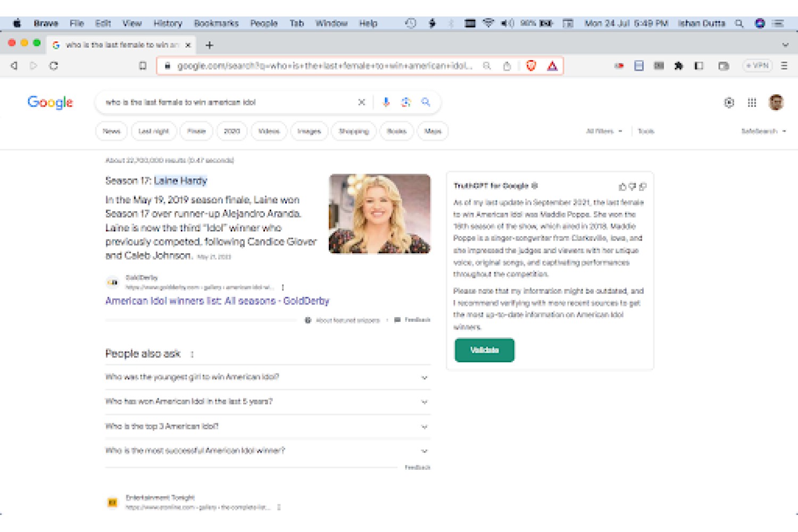Open the Wi-Fi status menu
798x532 pixels.
pos(488,23)
